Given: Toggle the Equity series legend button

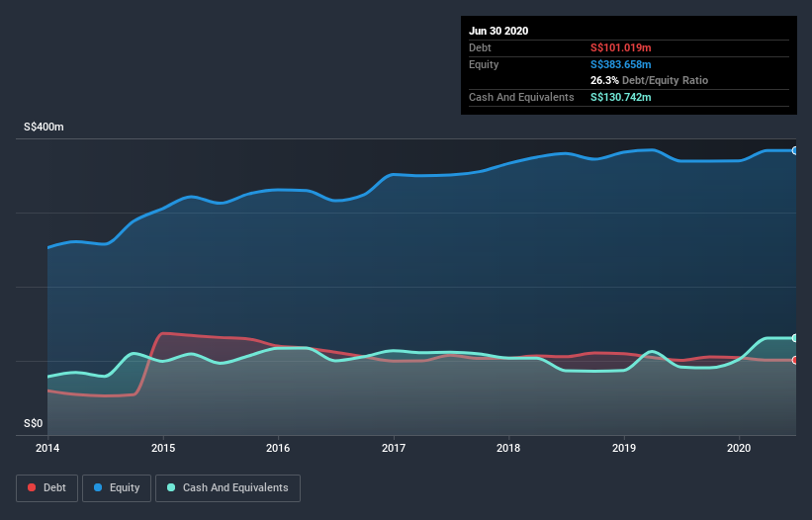Looking at the screenshot, I should coord(117,488).
